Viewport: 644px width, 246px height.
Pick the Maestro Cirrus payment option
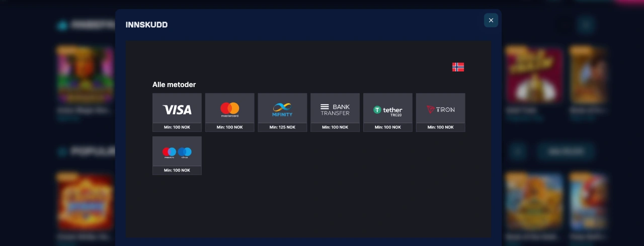point(177,155)
